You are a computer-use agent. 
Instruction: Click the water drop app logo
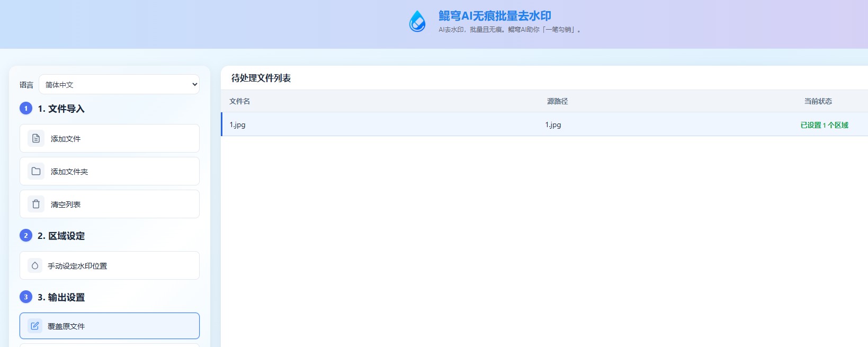(x=417, y=22)
